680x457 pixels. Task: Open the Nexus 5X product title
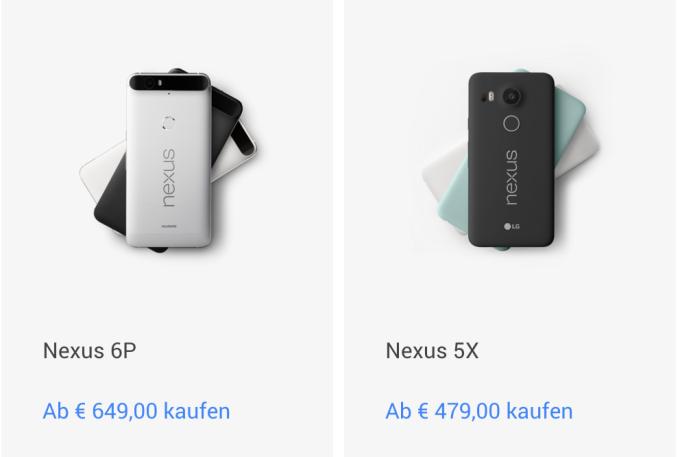[432, 351]
